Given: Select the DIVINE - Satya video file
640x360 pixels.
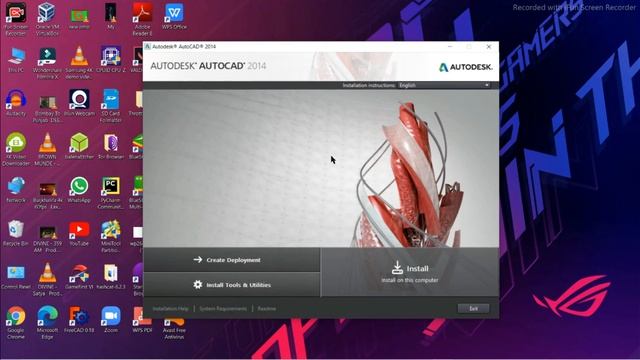Looking at the screenshot, I should click(47, 279).
